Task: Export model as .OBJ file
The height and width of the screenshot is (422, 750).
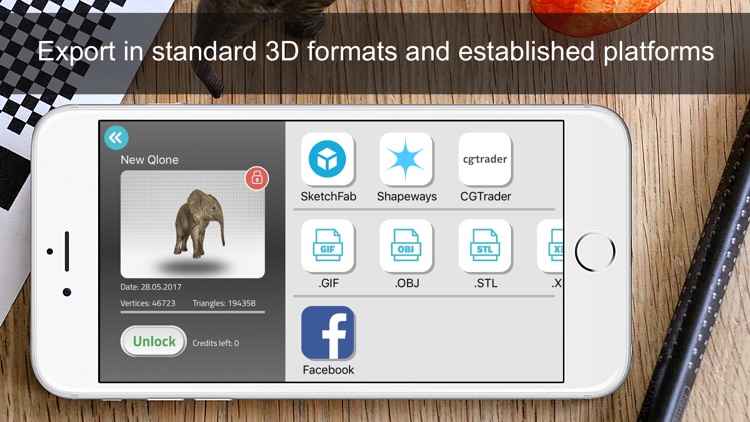Action: [406, 246]
